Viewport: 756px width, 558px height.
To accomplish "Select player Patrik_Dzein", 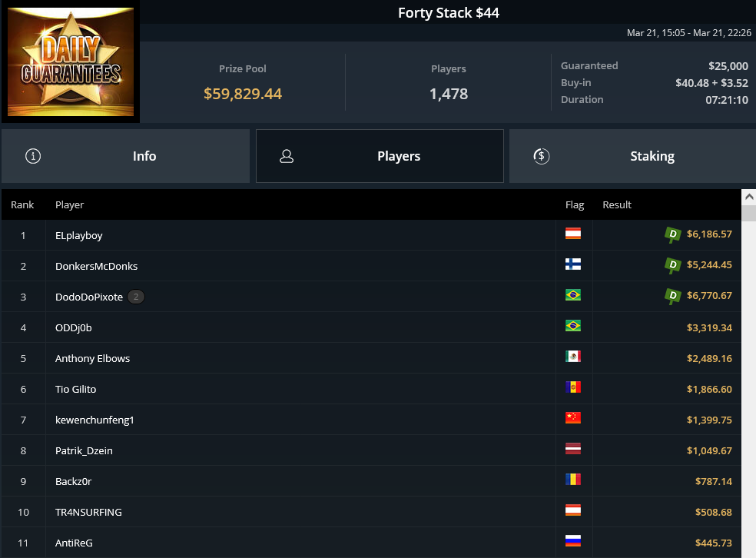I will click(84, 451).
